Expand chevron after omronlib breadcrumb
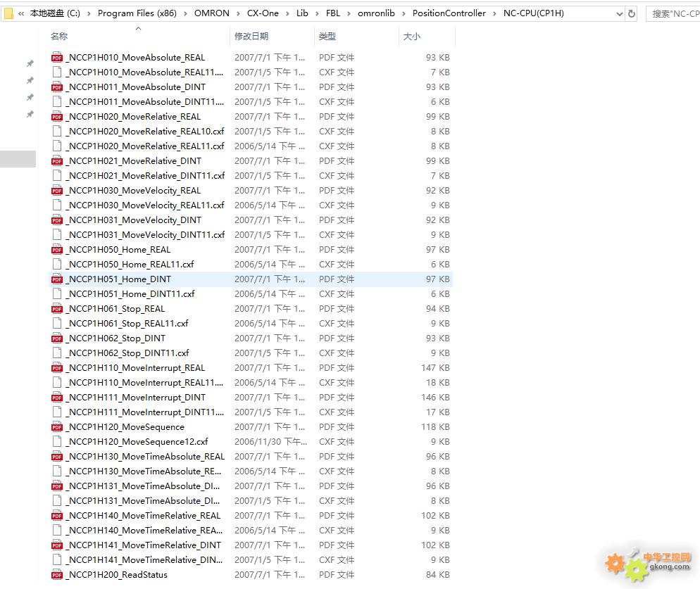700x589 pixels. (404, 14)
